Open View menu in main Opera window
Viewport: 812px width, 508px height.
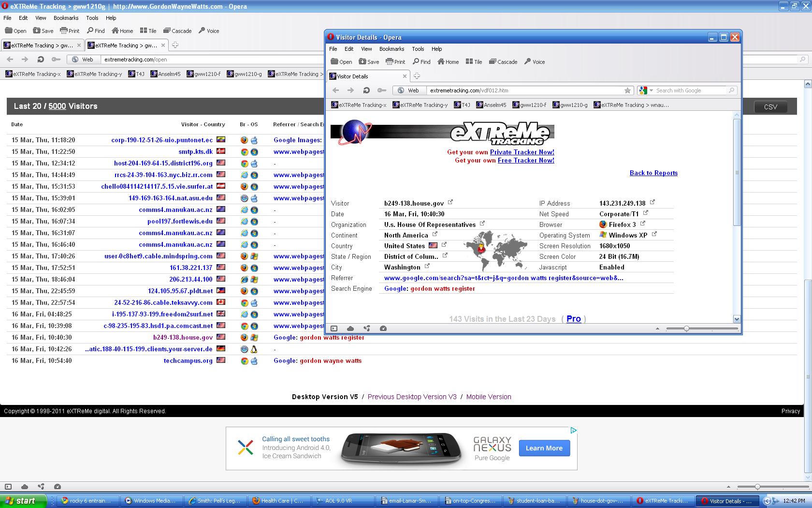(41, 18)
